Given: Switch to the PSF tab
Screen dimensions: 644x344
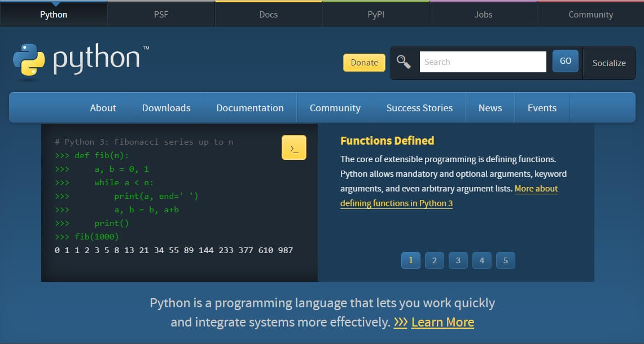Looking at the screenshot, I should (161, 14).
